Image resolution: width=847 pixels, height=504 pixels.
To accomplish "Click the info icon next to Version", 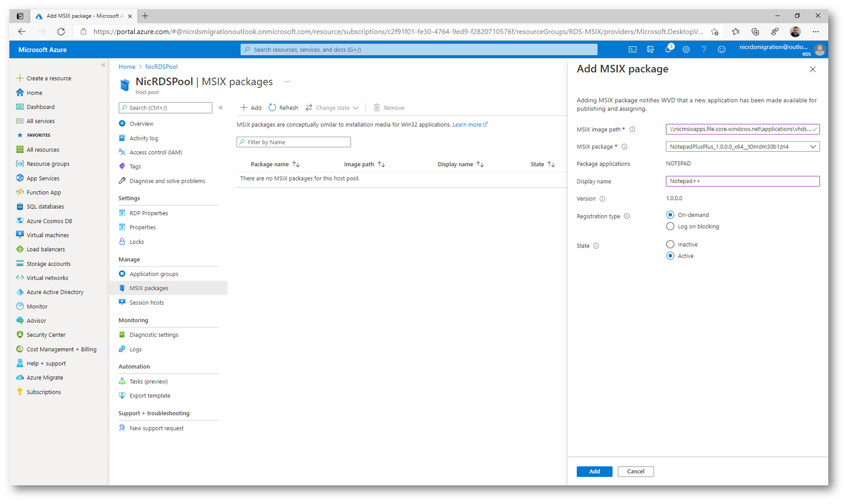I will click(602, 199).
